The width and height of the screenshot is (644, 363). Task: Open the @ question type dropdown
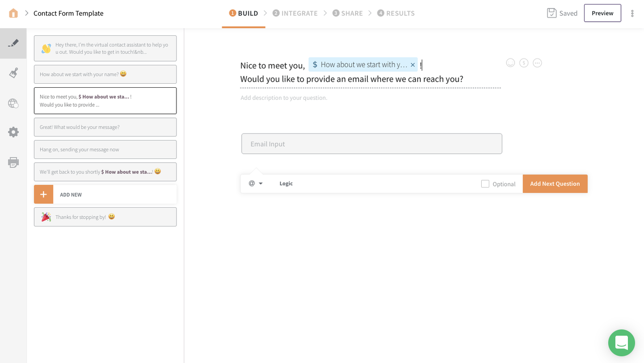(255, 184)
